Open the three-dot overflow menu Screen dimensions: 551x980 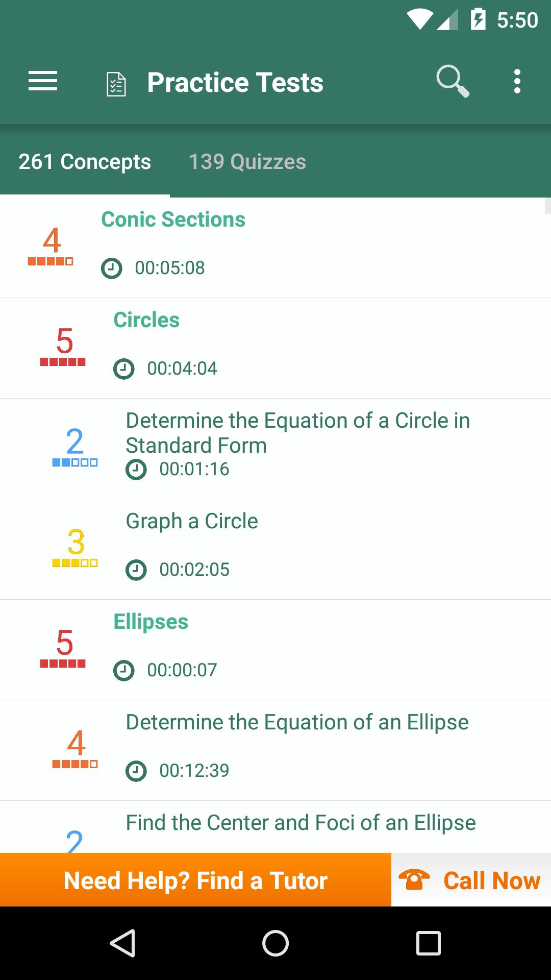tap(517, 82)
